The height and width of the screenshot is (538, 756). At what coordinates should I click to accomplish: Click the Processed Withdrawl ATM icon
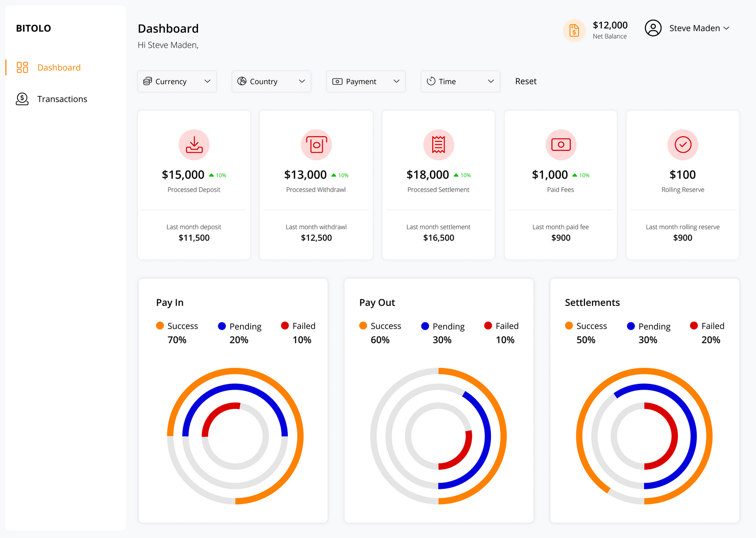(316, 145)
